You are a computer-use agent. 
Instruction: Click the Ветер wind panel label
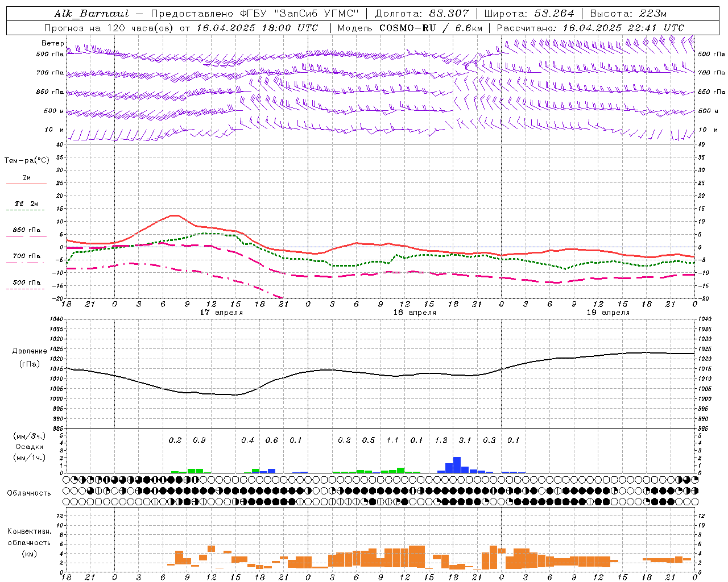click(53, 43)
